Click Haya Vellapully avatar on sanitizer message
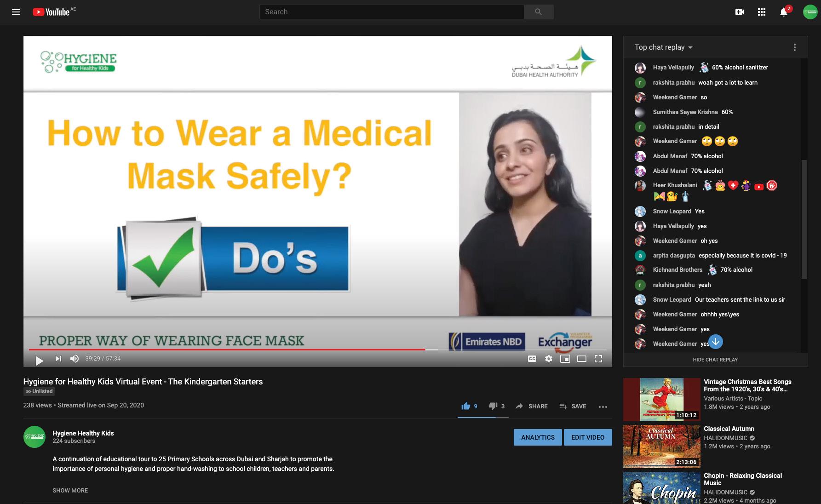This screenshot has height=504, width=821. pyautogui.click(x=640, y=68)
